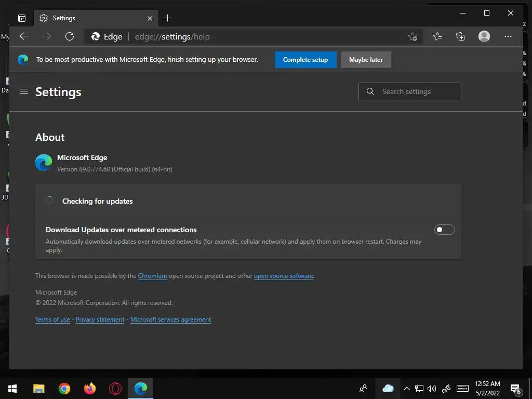The width and height of the screenshot is (532, 399).
Task: Open Windows Ink Workspace pen icon
Action: 446,389
